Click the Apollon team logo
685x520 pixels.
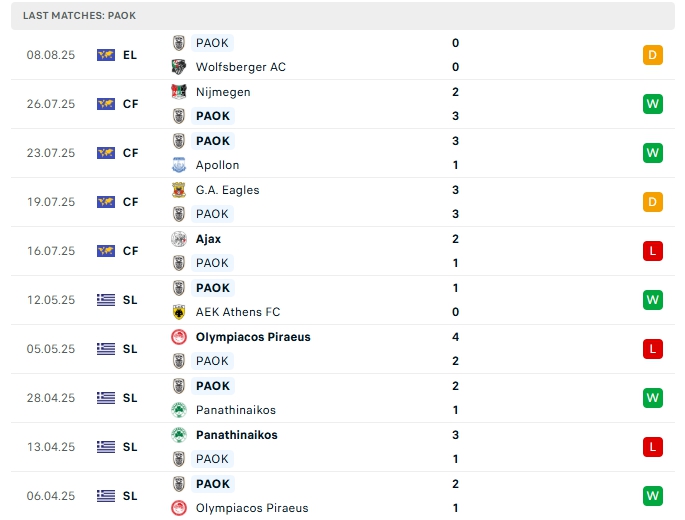click(x=179, y=165)
